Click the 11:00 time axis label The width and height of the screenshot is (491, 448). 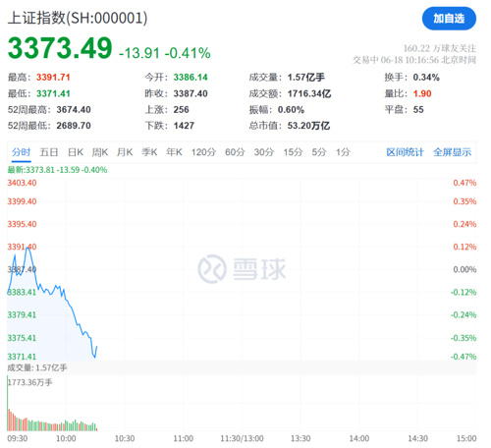coord(184,438)
